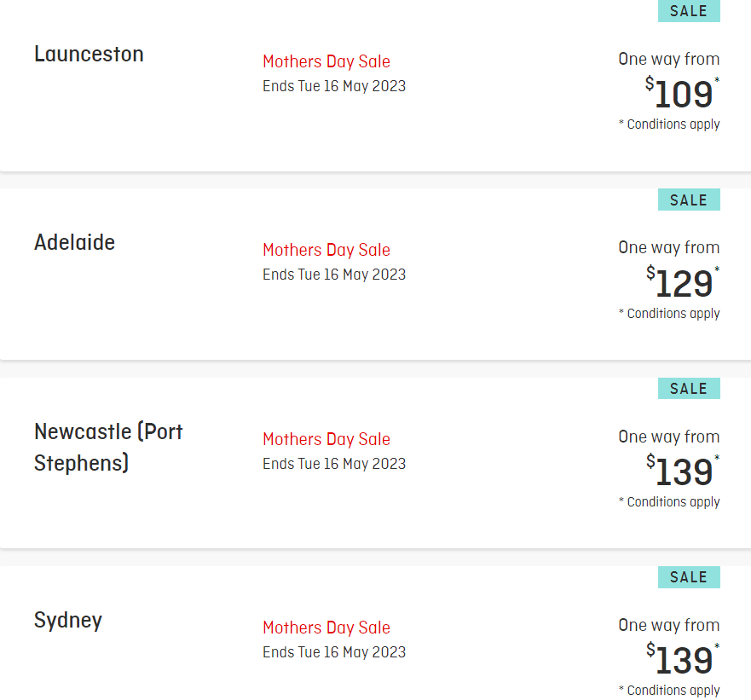This screenshot has width=751, height=700.
Task: View Conditions apply note under Launceston fare
Action: point(669,124)
